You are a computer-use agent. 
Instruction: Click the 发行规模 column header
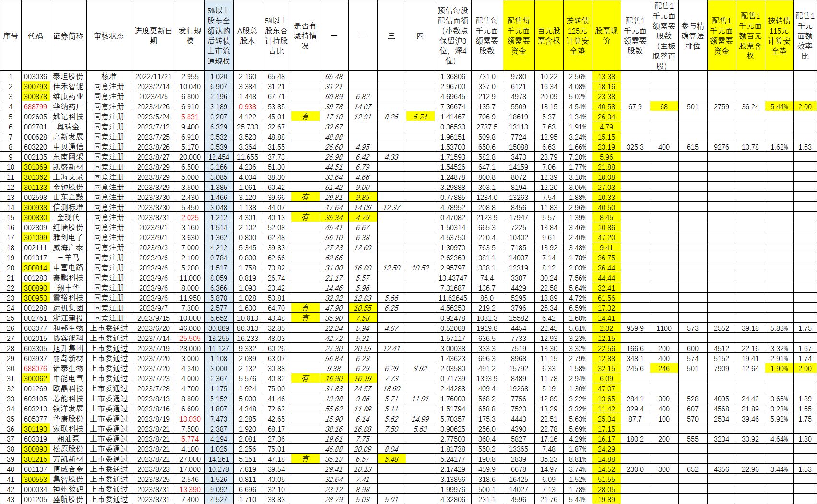190,36
